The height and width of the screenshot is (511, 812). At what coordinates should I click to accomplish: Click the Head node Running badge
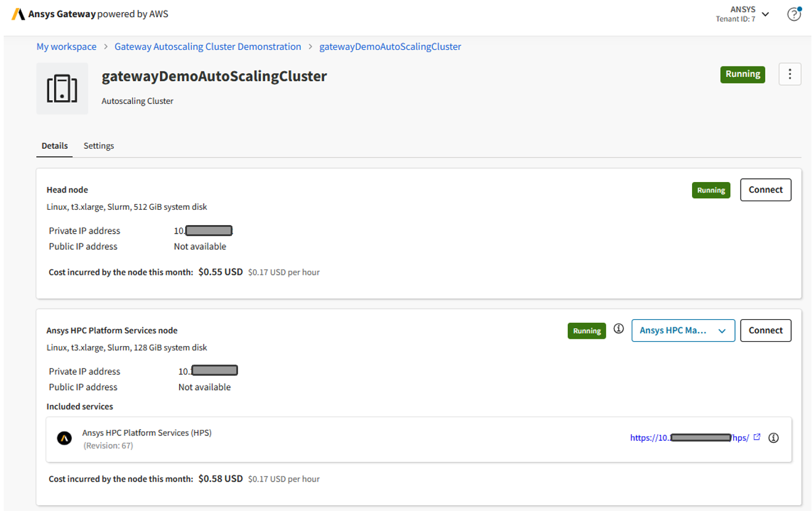[x=710, y=190]
